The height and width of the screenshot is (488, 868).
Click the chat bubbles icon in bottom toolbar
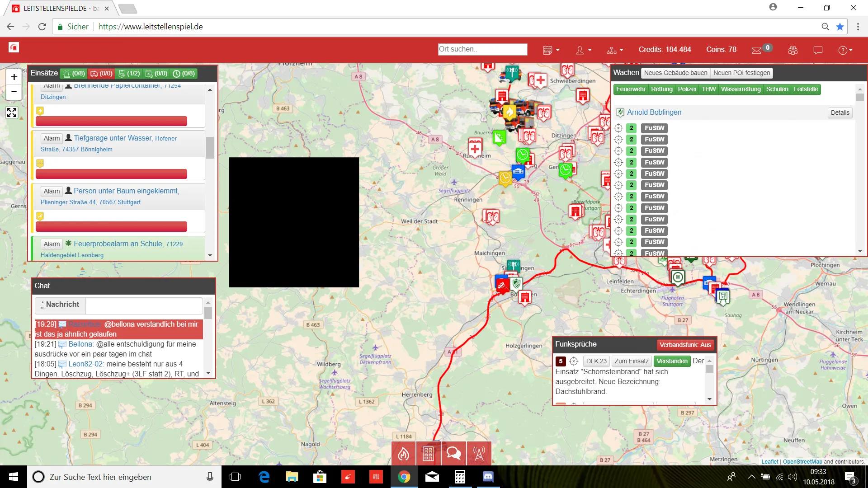[x=453, y=453]
